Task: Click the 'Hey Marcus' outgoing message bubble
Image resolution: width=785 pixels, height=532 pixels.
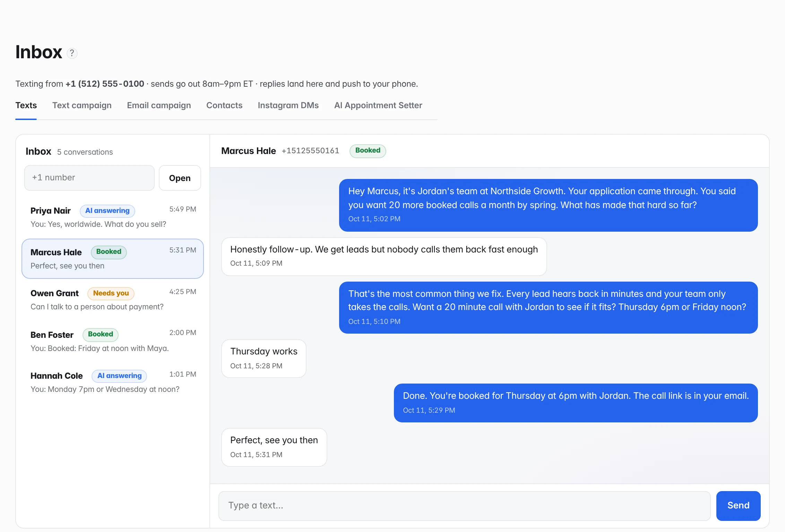Action: click(549, 205)
